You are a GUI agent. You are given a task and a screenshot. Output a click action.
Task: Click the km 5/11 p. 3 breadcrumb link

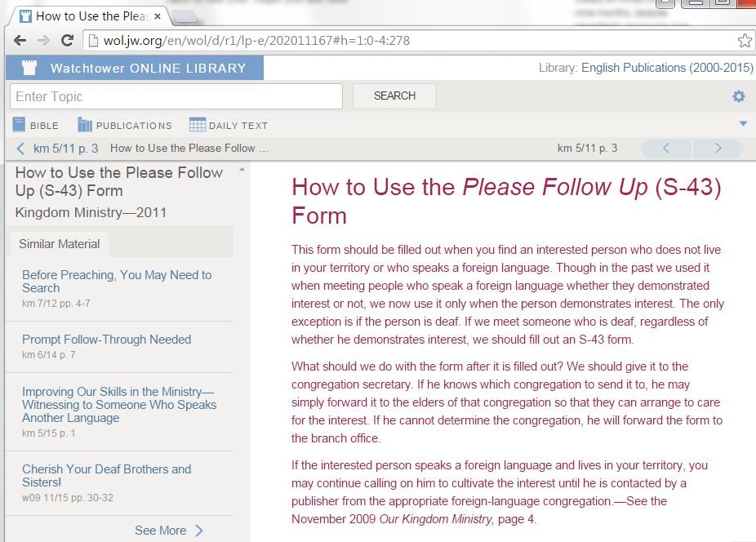[x=65, y=149]
